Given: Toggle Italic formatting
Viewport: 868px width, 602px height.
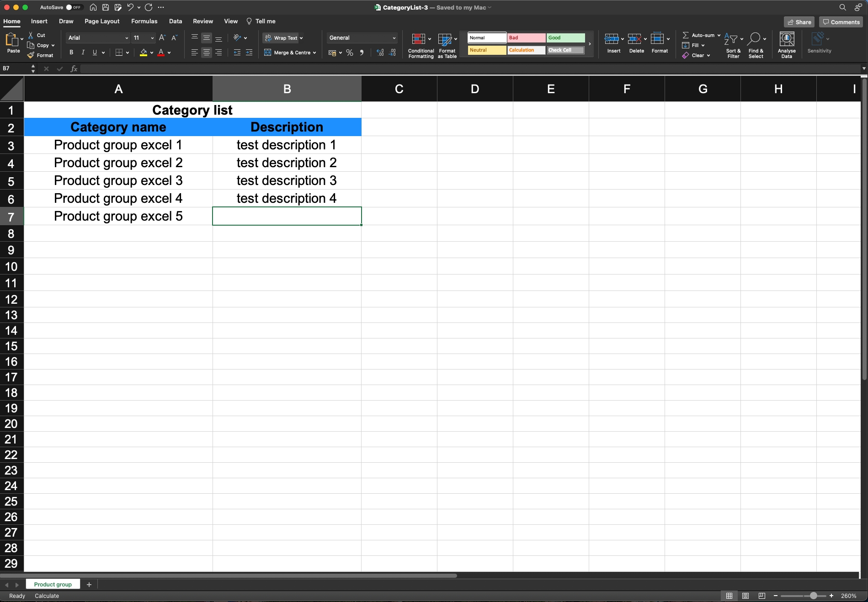Looking at the screenshot, I should pyautogui.click(x=83, y=53).
